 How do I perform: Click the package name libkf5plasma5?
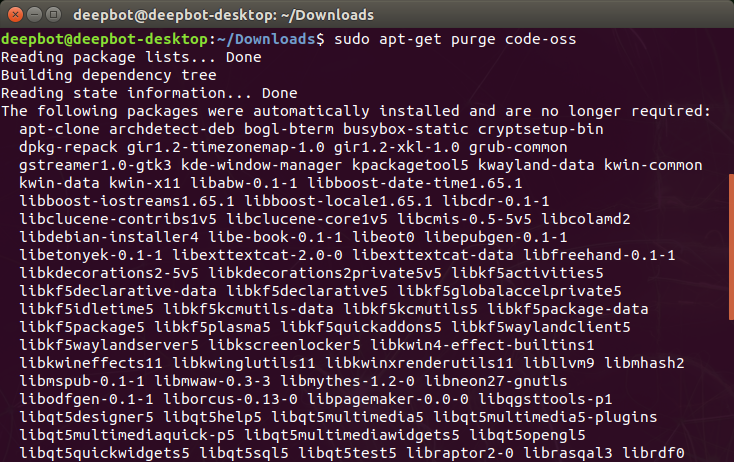pos(212,327)
